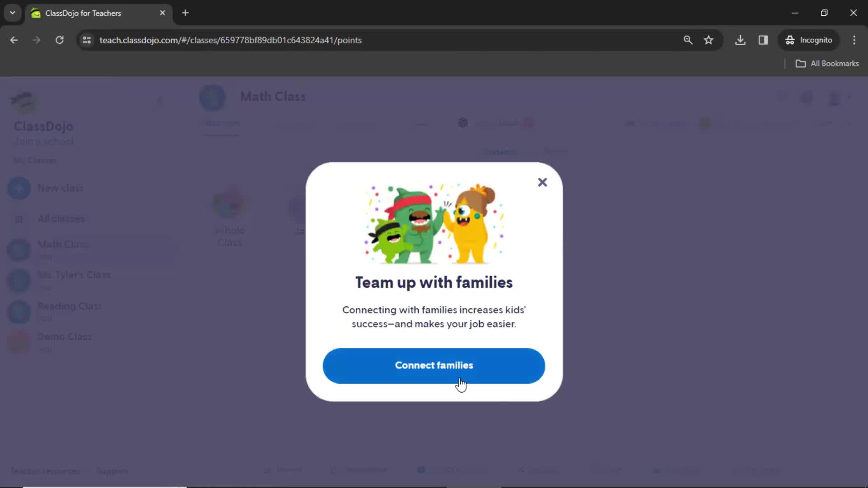Select All classes sidebar icon
Image resolution: width=868 pixels, height=488 pixels.
[18, 219]
